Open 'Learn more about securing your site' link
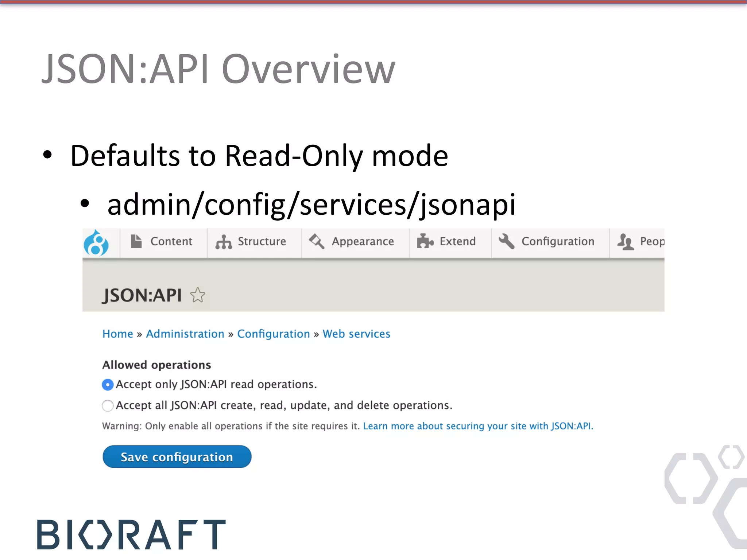Viewport: 747px width, 560px height. coord(478,426)
